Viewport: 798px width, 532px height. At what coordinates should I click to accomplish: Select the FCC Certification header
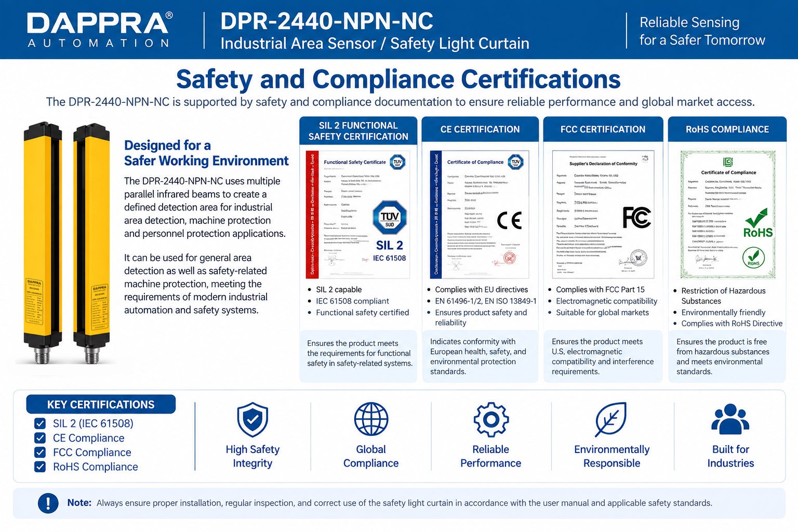point(603,129)
